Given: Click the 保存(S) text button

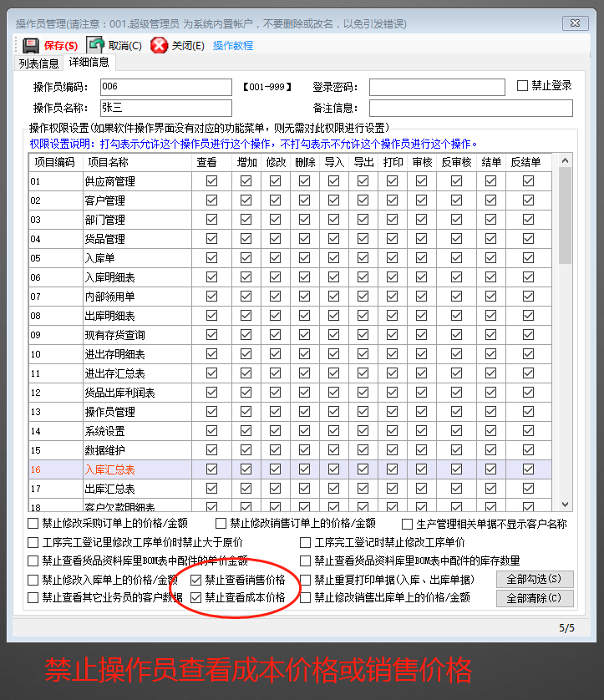Looking at the screenshot, I should point(61,46).
